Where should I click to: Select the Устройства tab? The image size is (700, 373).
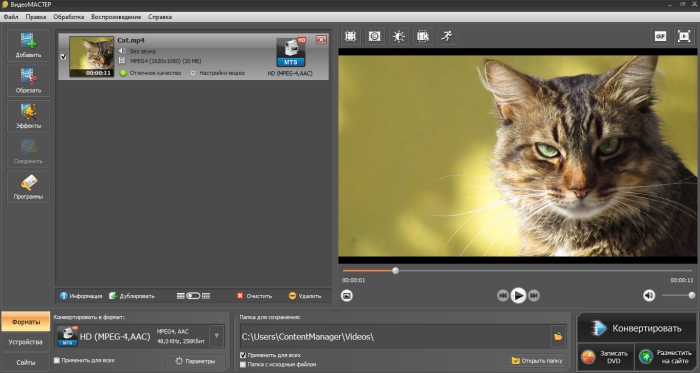[x=25, y=342]
